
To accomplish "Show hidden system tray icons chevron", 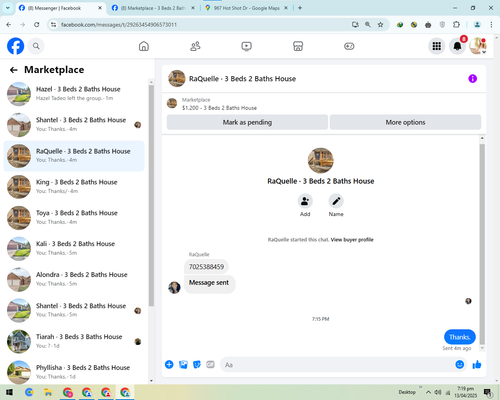I will pyautogui.click(x=428, y=392).
